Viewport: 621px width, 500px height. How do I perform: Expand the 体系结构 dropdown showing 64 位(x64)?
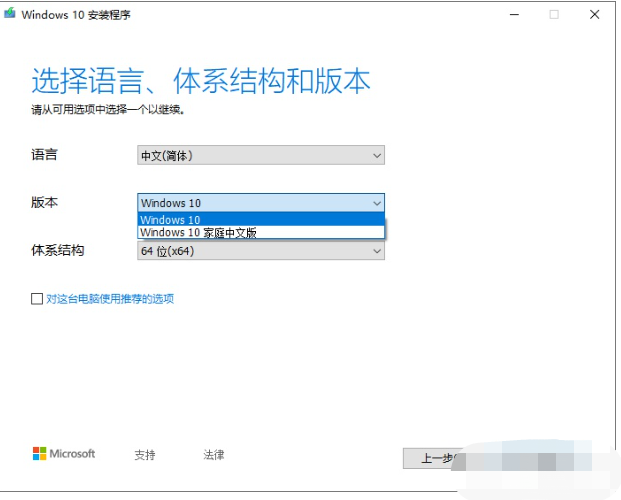pos(261,251)
